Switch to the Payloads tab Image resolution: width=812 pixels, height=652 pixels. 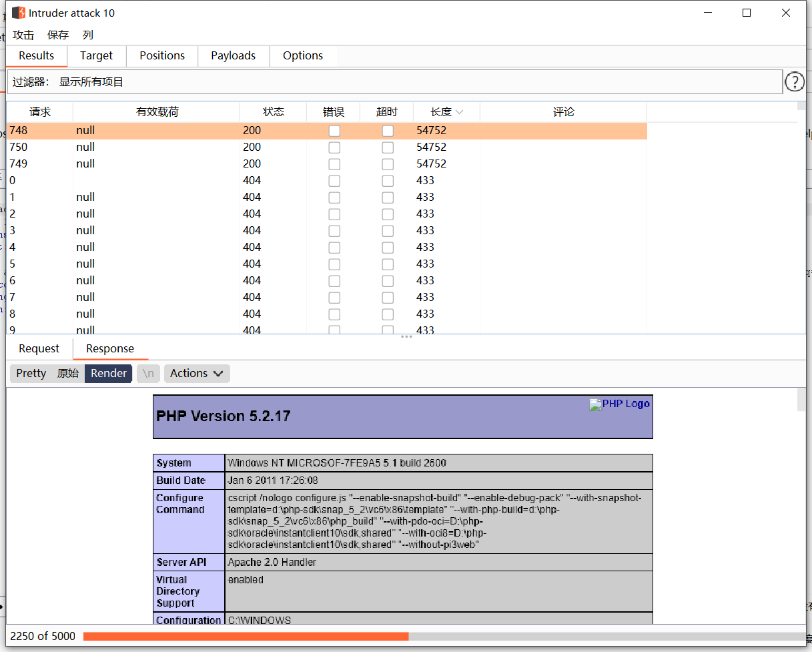[234, 56]
